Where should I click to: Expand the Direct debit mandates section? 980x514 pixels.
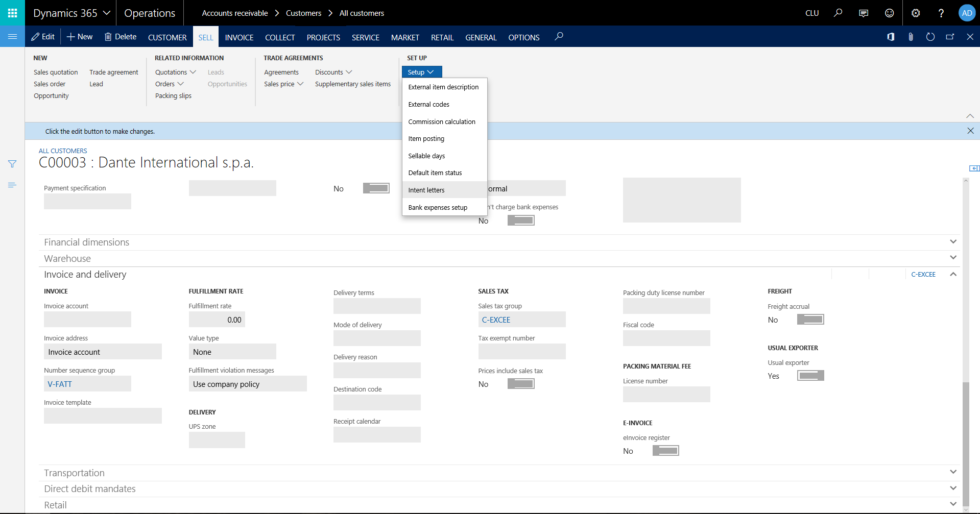499,488
